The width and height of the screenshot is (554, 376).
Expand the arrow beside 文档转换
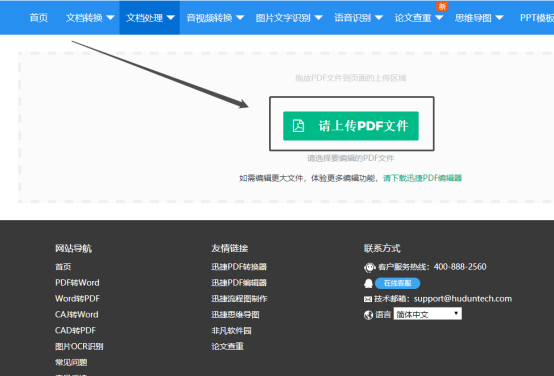click(x=110, y=17)
